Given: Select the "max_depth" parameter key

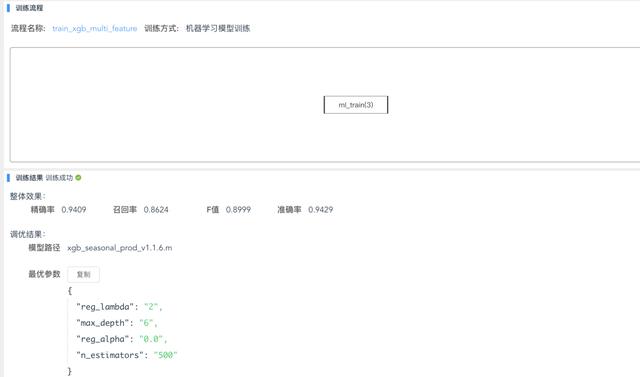Looking at the screenshot, I should 102,323.
